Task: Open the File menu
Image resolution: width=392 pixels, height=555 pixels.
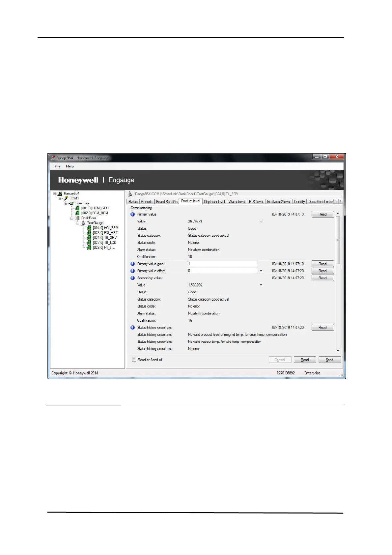Action: coord(58,166)
